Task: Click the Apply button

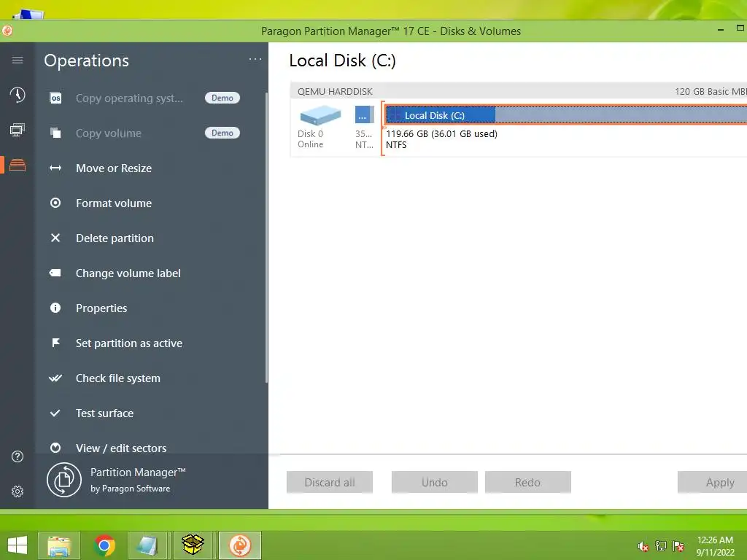Action: [712, 483]
